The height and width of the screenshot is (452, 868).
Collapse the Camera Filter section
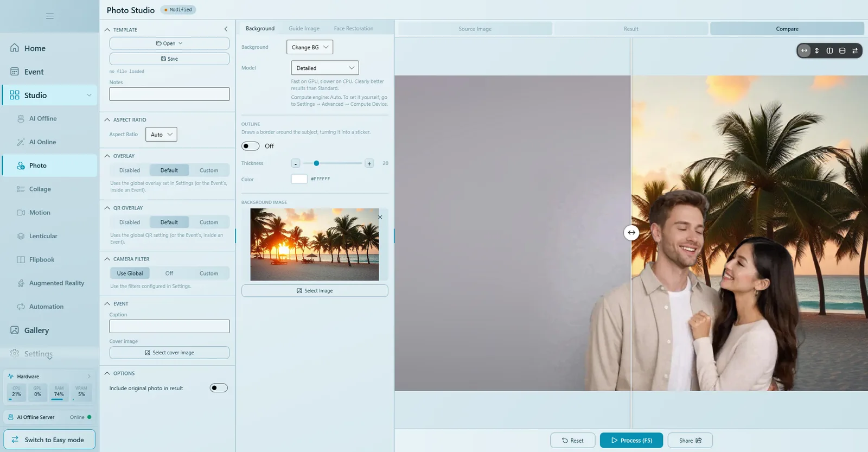pos(107,259)
